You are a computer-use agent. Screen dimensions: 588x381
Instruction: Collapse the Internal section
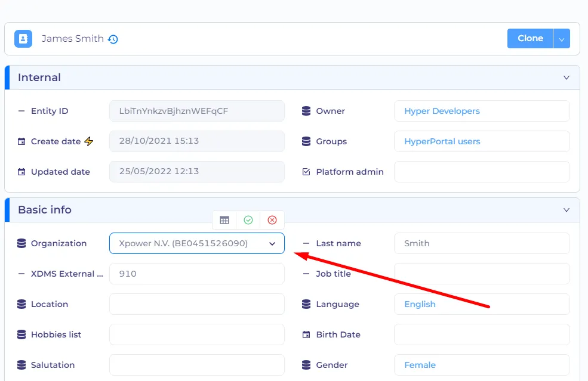tap(567, 78)
